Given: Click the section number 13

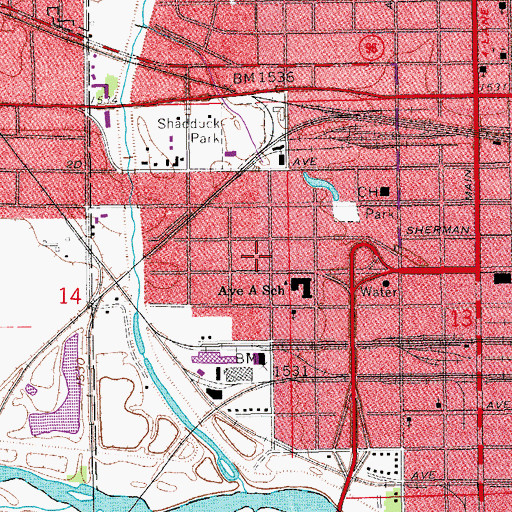Looking at the screenshot, I should click(462, 318).
